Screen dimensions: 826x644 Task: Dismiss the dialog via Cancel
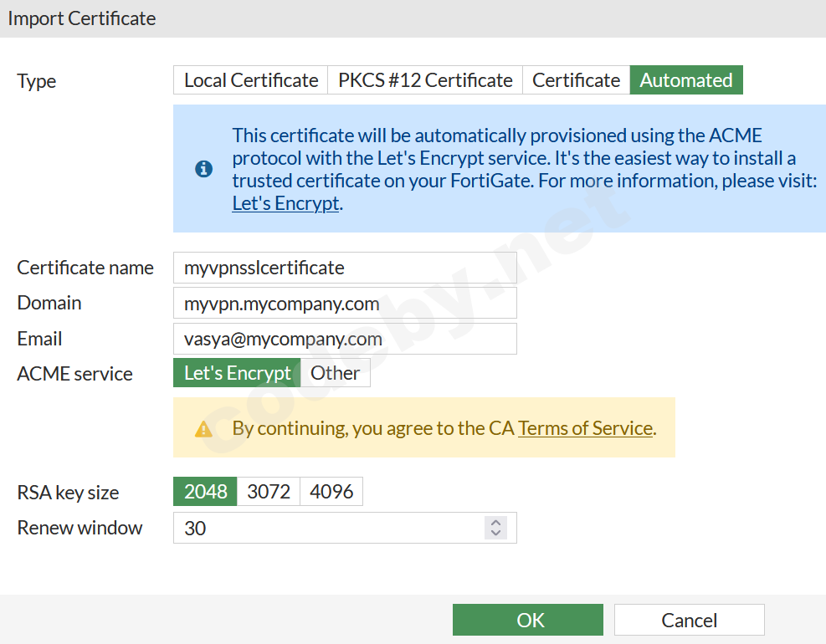pos(688,619)
